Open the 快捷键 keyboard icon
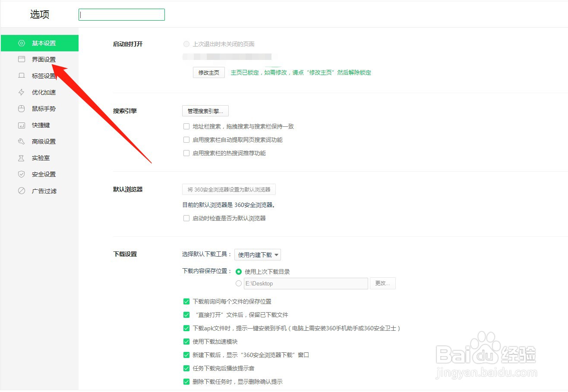 21,125
